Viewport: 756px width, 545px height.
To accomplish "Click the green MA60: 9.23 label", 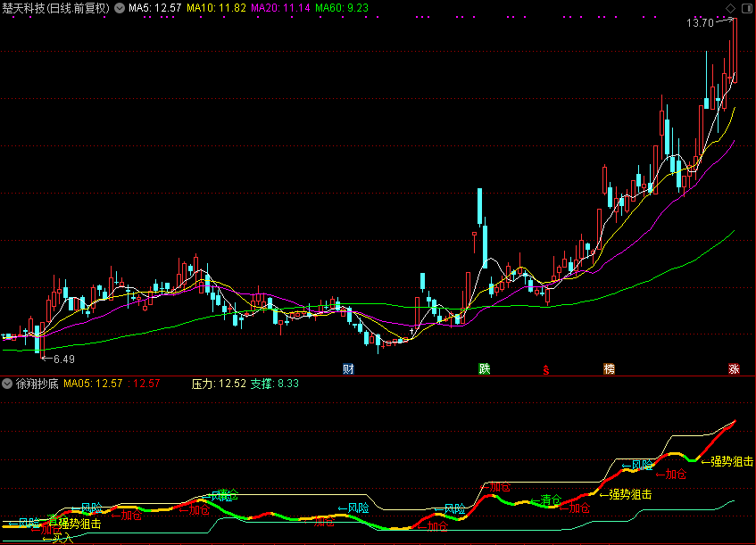I will (342, 8).
